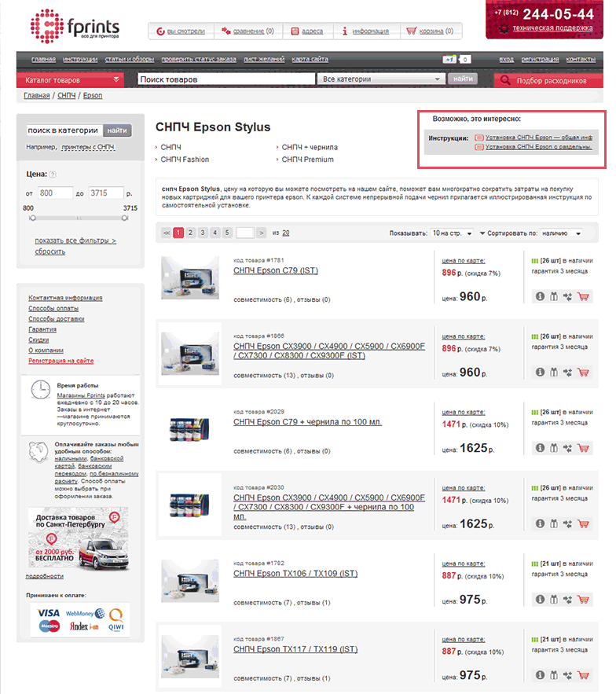The image size is (616, 694).
Task: Open info icon for product #1867
Action: (x=540, y=675)
